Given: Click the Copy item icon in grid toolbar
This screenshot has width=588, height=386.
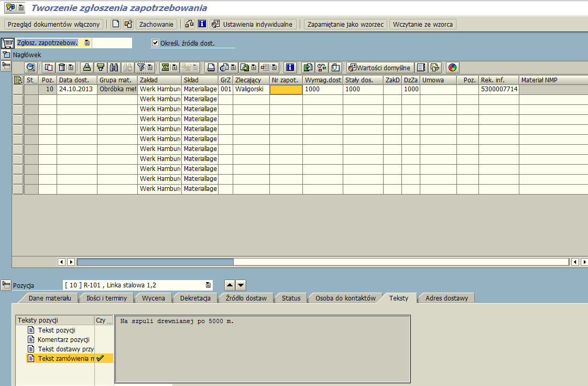Looking at the screenshot, I should click(49, 68).
